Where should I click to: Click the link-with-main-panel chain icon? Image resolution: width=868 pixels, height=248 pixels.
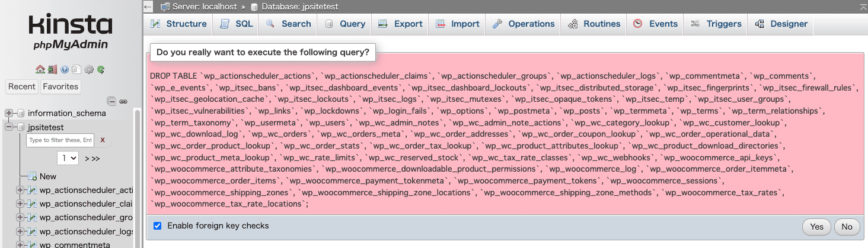(123, 101)
